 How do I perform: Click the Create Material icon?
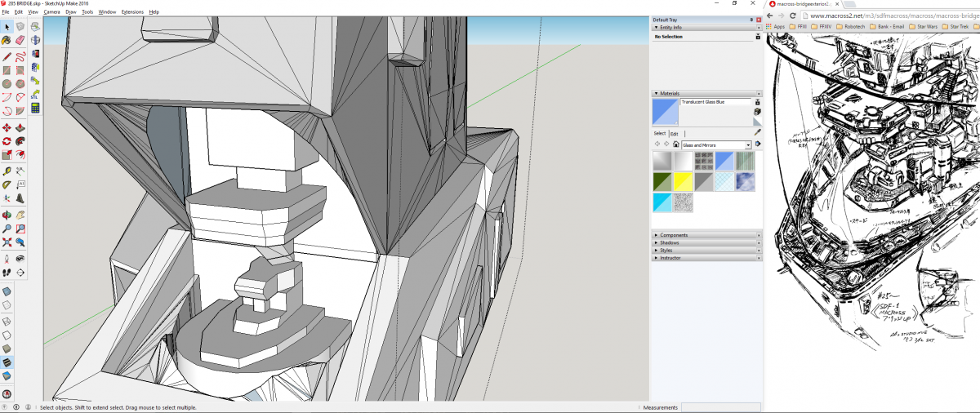(757, 111)
